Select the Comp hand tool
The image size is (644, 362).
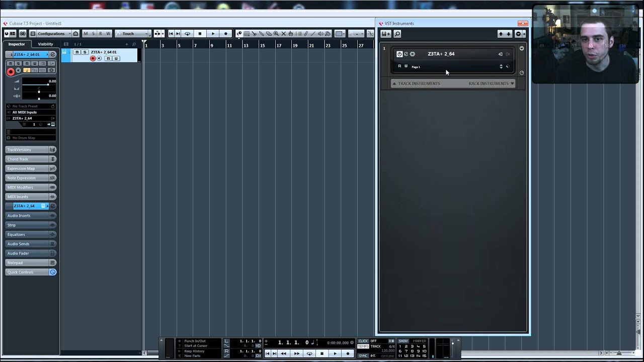click(291, 34)
